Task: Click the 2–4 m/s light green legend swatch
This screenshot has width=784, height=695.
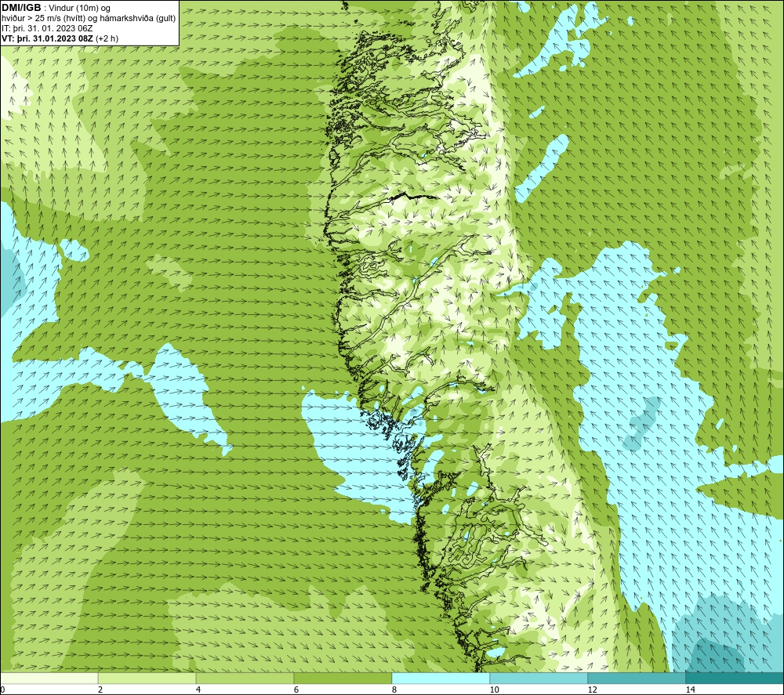Action: tap(147, 679)
